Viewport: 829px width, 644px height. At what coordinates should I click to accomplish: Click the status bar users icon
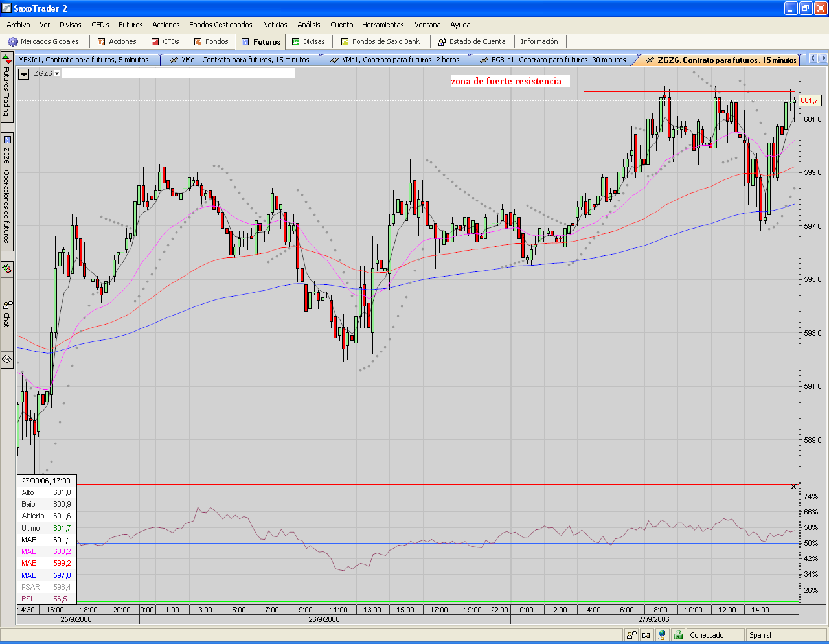tap(632, 635)
